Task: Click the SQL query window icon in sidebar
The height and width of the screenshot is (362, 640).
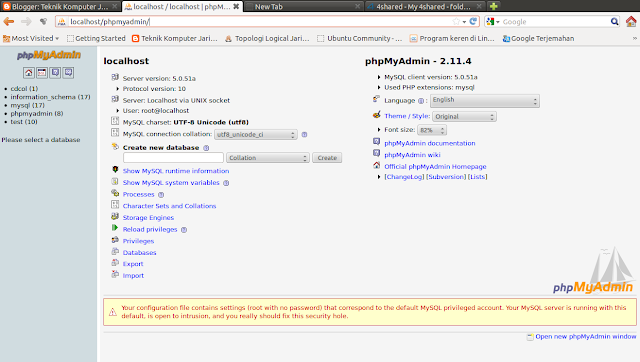Action: [x=42, y=73]
